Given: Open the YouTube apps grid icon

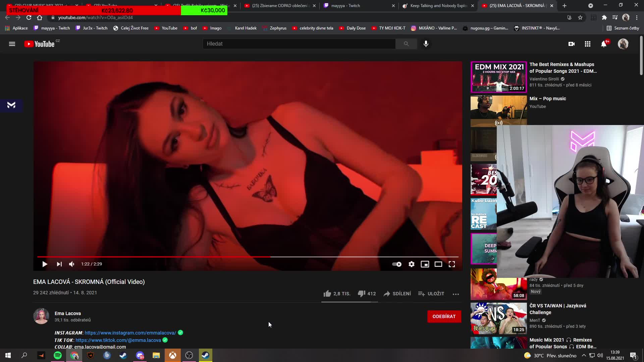Looking at the screenshot, I should (588, 44).
